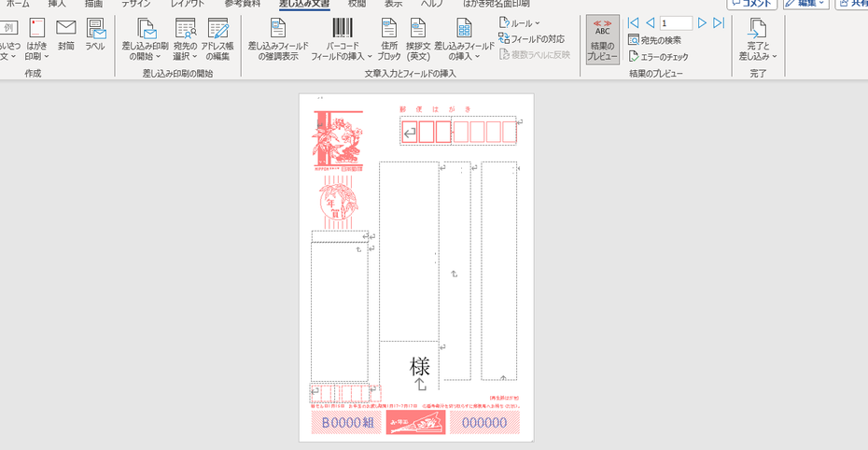Screen dimensions: 868x450
Task: Go to next record arrow
Action: pyautogui.click(x=702, y=22)
